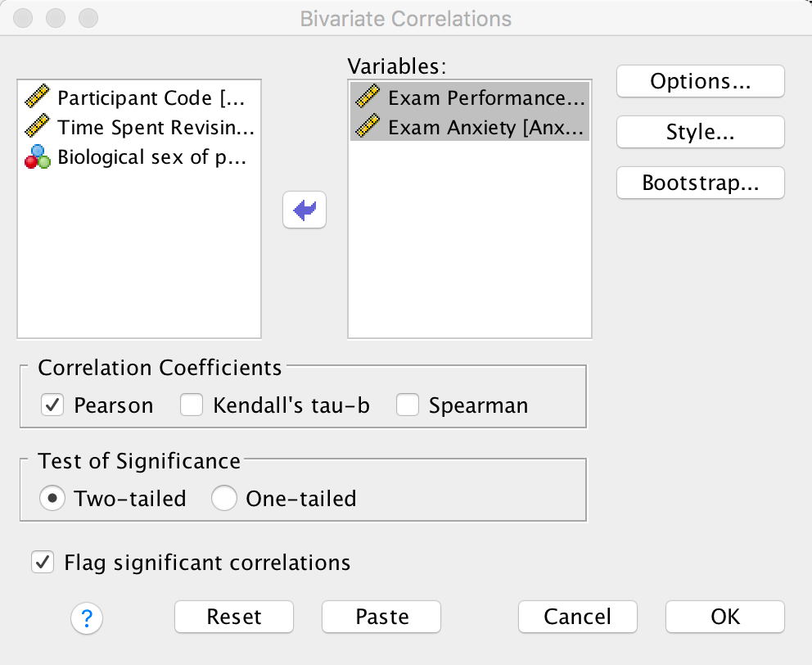Open the Bootstrap settings dialog
Viewport: 812px width, 665px height.
(700, 183)
